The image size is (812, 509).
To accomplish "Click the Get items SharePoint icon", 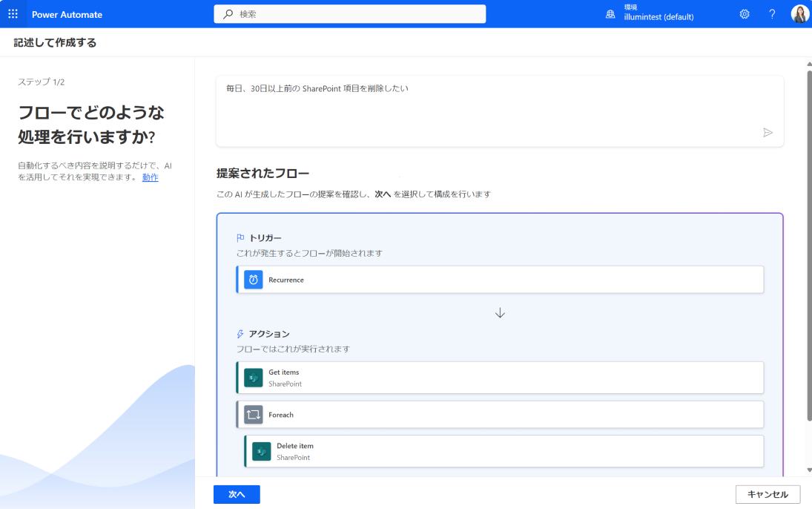I will click(x=253, y=378).
